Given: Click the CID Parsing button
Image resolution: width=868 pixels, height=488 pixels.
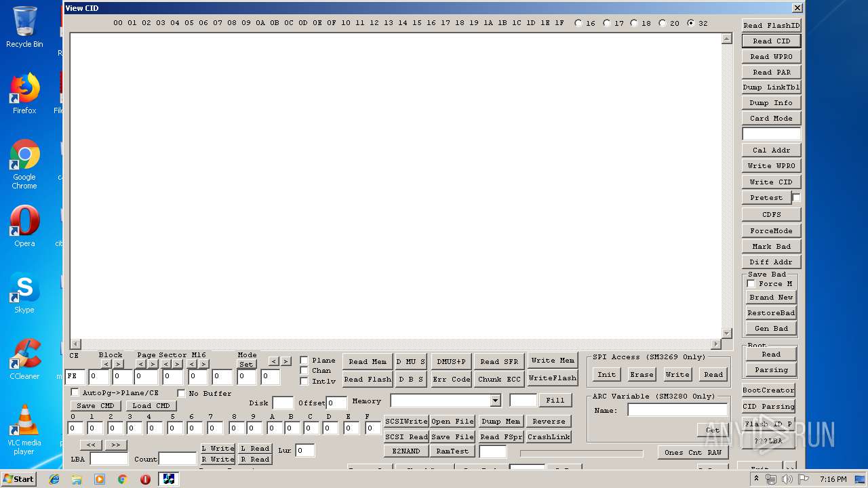Looking at the screenshot, I should click(769, 407).
